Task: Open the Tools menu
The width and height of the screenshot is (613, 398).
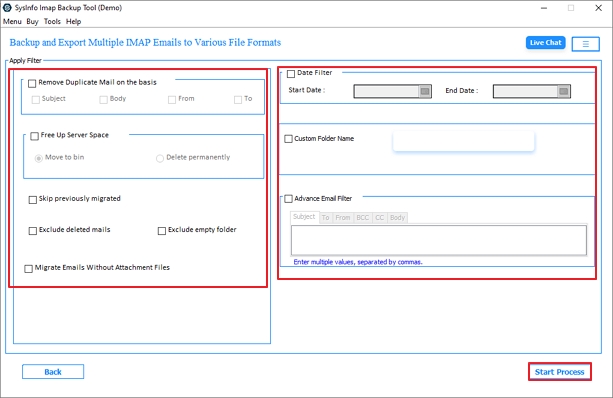Action: coord(52,22)
